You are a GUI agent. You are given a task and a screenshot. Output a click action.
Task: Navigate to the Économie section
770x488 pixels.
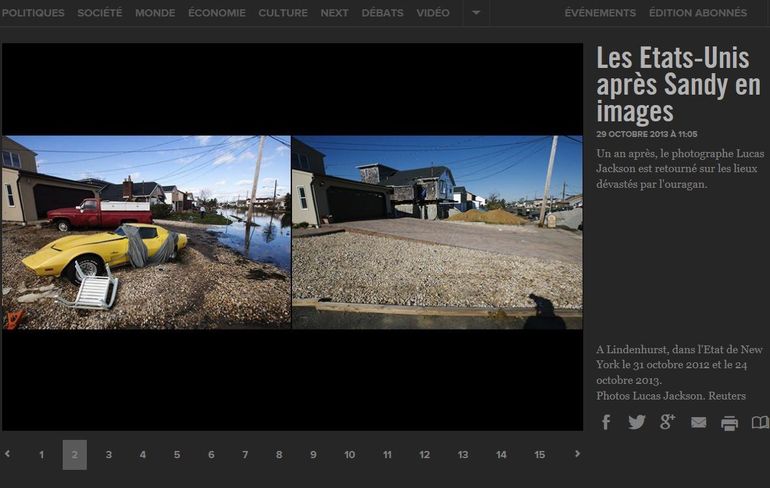click(216, 13)
